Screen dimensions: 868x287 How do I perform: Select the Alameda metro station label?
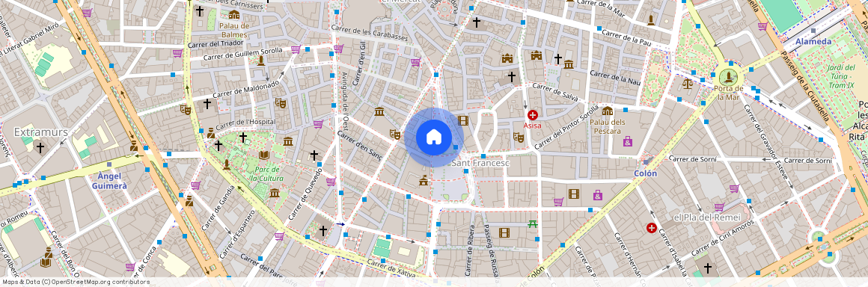814,41
